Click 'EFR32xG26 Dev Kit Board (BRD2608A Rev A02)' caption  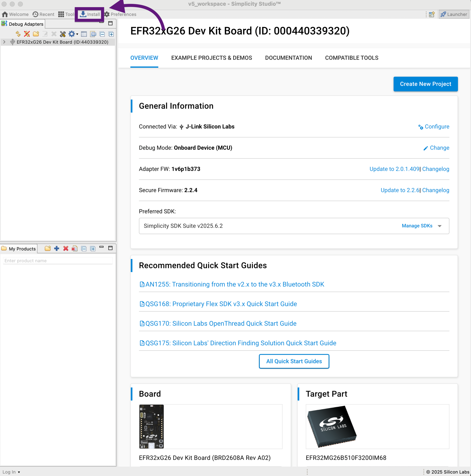pyautogui.click(x=205, y=458)
